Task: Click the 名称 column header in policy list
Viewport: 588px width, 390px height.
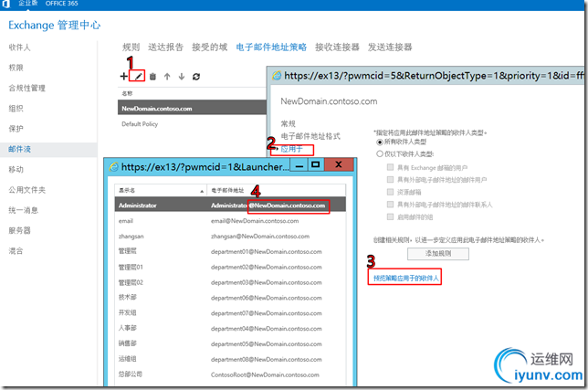Action: click(127, 93)
